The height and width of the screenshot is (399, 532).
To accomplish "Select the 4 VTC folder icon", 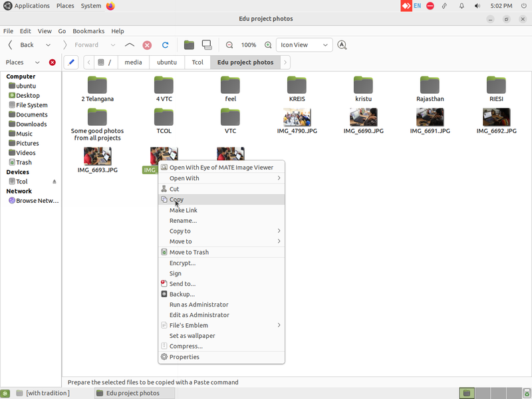I will click(164, 85).
